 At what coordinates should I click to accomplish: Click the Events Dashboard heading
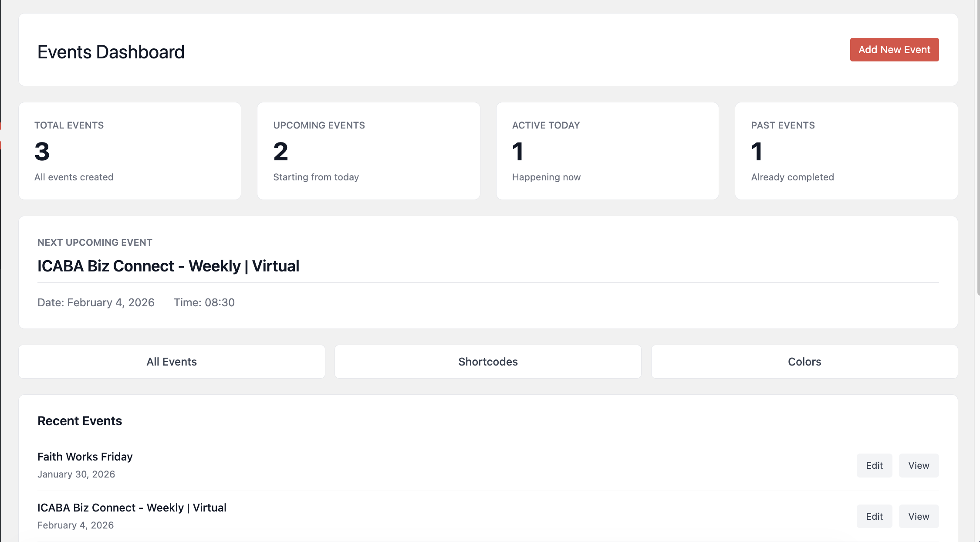pos(111,52)
